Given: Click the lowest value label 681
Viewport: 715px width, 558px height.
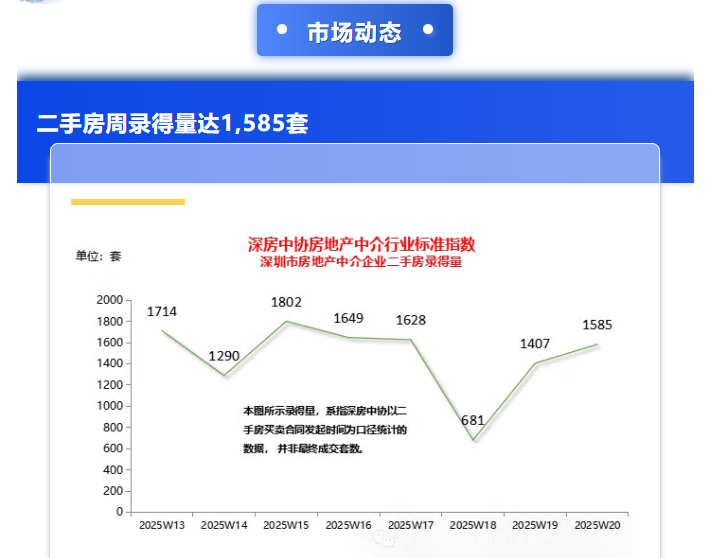Looking at the screenshot, I should 473,421.
